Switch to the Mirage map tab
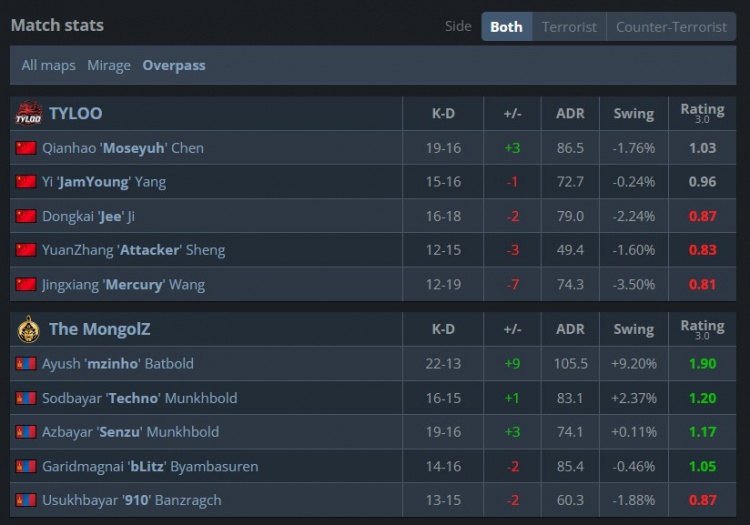 click(x=109, y=65)
